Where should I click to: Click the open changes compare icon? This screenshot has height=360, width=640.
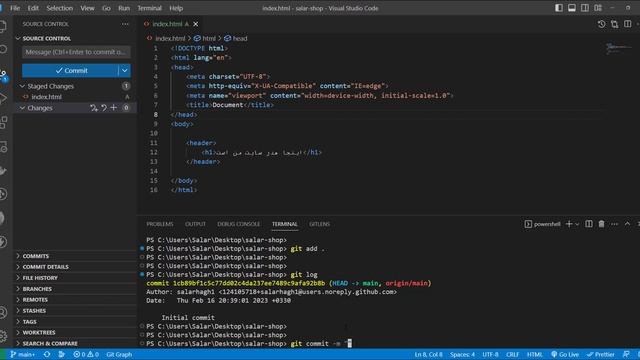[x=615, y=24]
